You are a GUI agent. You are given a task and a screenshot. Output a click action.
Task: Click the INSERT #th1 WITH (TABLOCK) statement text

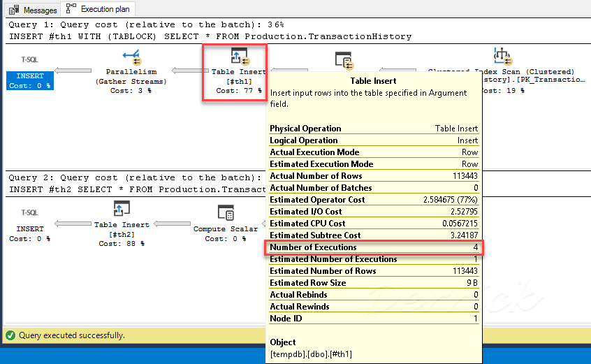(x=210, y=36)
